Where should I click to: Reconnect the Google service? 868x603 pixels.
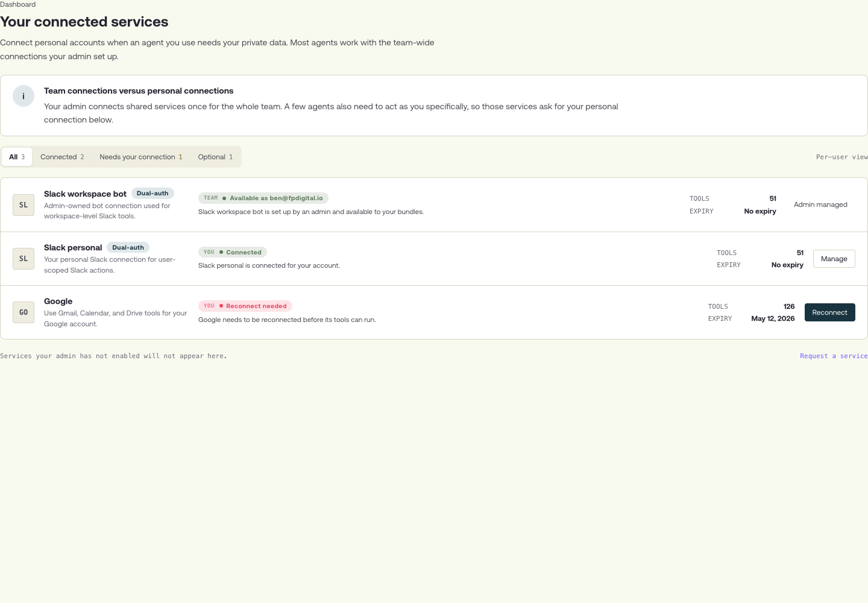coord(830,312)
